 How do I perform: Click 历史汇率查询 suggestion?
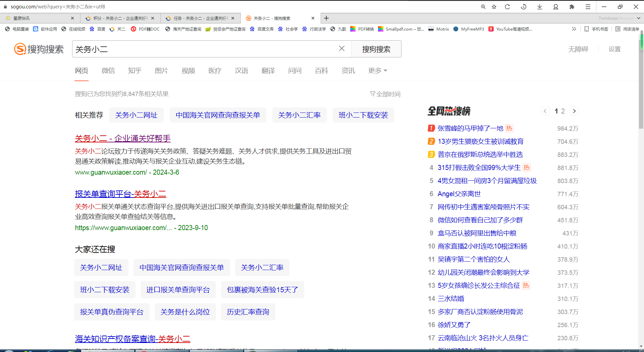248,312
